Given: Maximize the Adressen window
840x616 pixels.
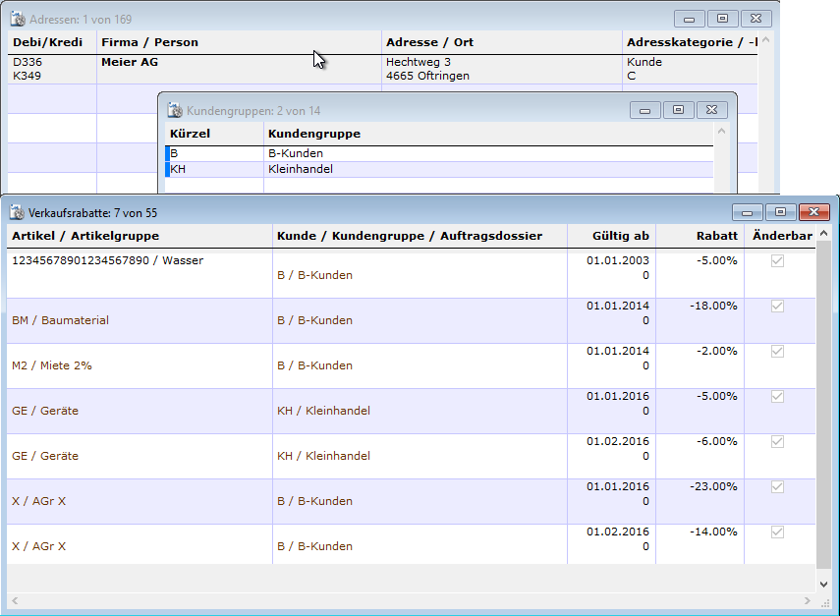Looking at the screenshot, I should [722, 19].
